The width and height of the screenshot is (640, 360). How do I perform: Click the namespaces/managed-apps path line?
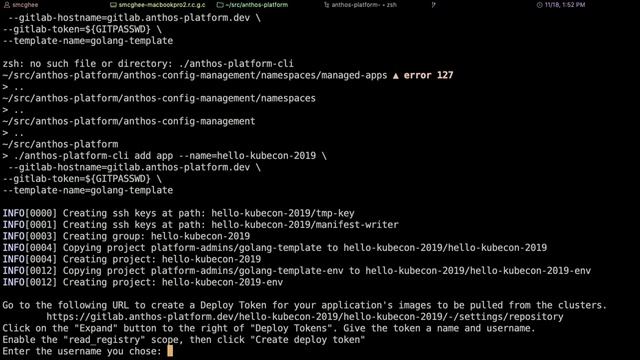pos(195,75)
